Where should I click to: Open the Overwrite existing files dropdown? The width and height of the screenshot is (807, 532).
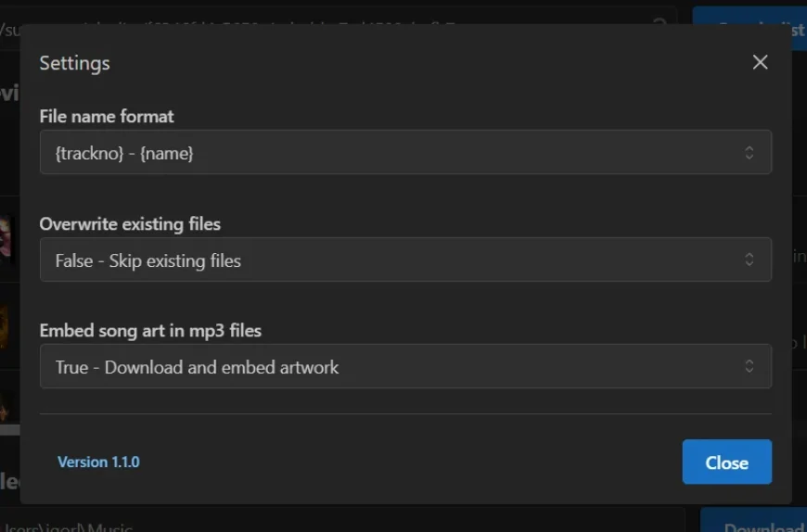pos(405,260)
